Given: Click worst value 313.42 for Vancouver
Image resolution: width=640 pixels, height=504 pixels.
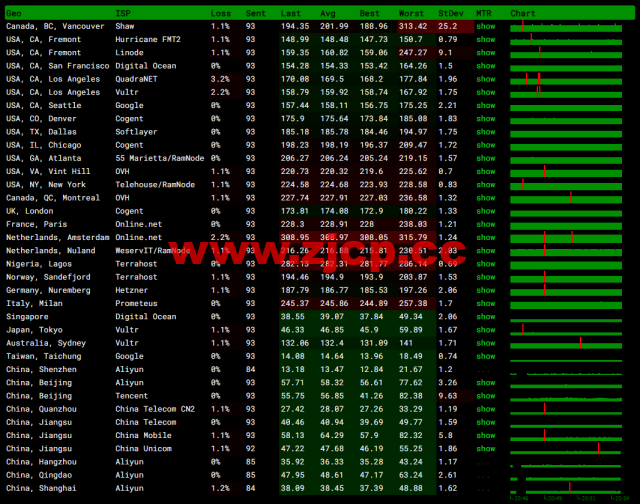Looking at the screenshot, I should click(413, 27).
